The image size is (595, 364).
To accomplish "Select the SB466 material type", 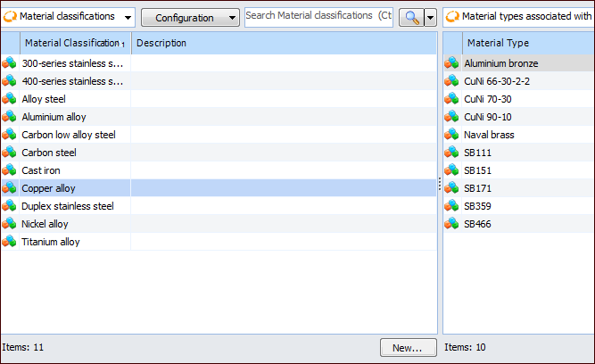I will pyautogui.click(x=478, y=224).
